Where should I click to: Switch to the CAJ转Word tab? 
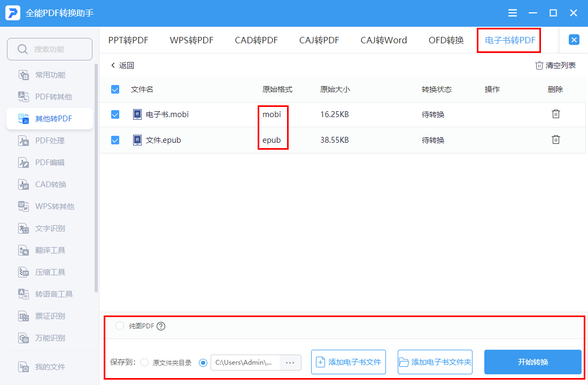(x=384, y=40)
